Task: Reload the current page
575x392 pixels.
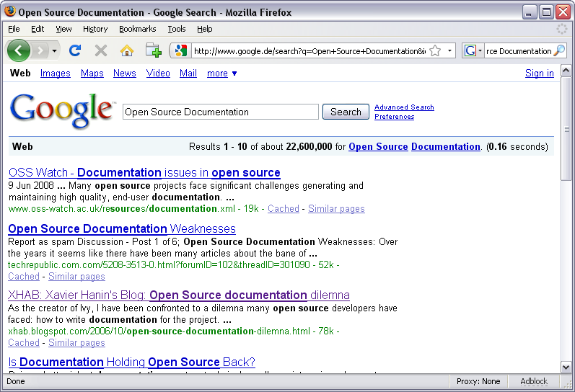Action: (75, 50)
